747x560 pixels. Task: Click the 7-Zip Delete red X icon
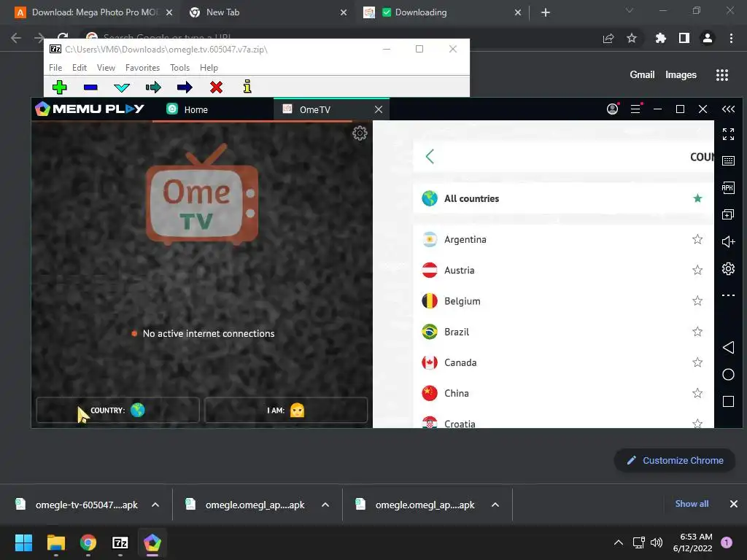[216, 87]
